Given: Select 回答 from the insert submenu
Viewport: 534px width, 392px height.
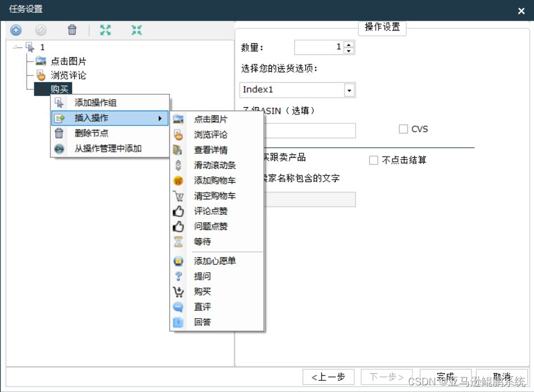Looking at the screenshot, I should coord(217,322).
